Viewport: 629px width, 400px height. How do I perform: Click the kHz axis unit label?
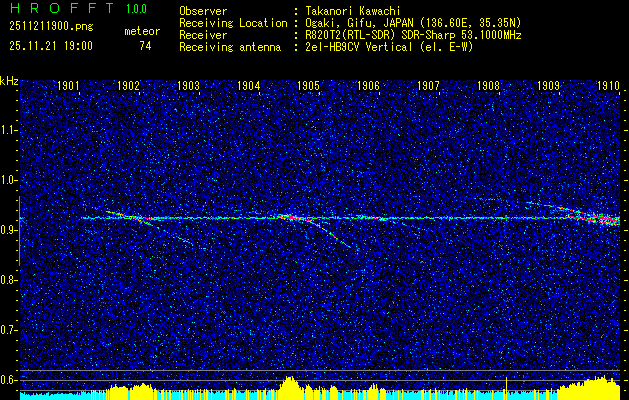pos(9,81)
